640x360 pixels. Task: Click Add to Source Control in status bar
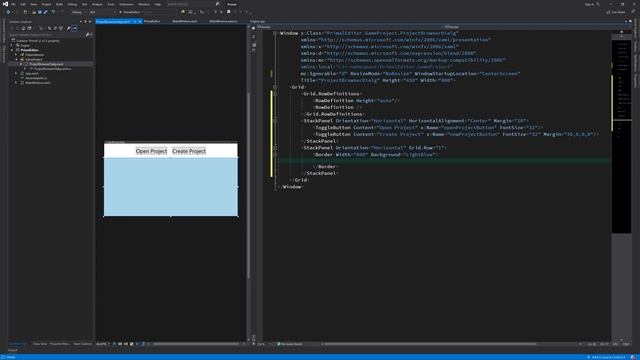607,357
